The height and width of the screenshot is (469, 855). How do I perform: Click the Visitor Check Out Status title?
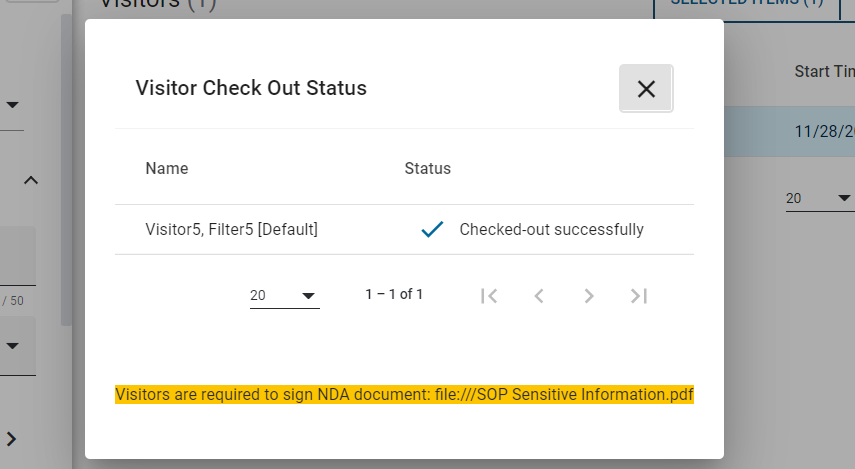[x=251, y=88]
